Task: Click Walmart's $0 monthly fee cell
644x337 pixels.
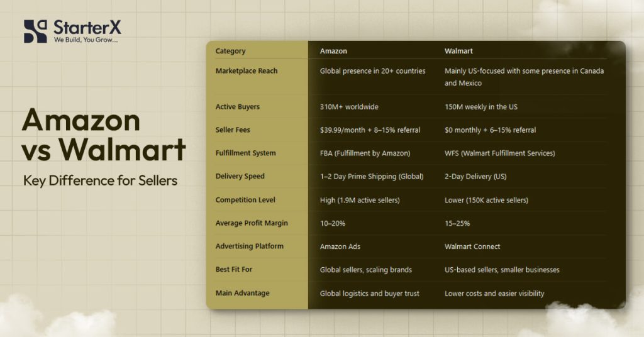Action: pos(490,130)
